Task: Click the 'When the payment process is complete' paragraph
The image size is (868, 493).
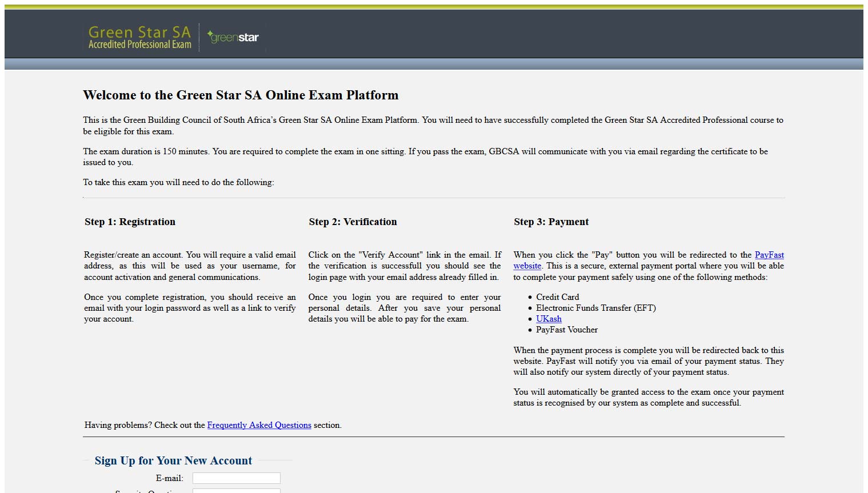Action: [649, 361]
